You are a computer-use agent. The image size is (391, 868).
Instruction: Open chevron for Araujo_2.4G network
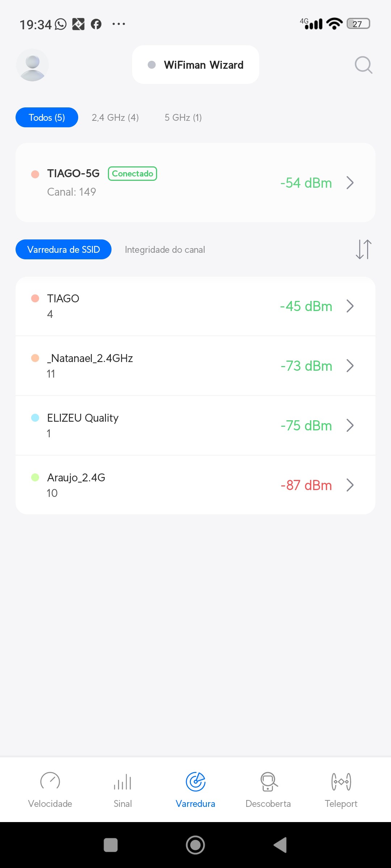[x=350, y=485]
